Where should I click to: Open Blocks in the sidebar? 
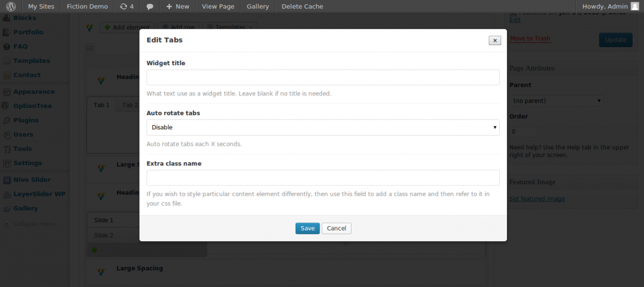click(x=25, y=18)
